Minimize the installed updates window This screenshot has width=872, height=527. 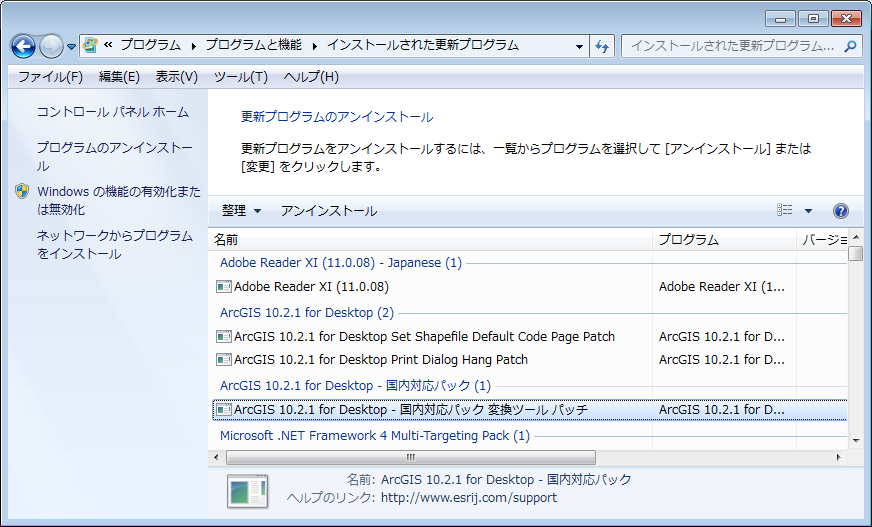780,19
